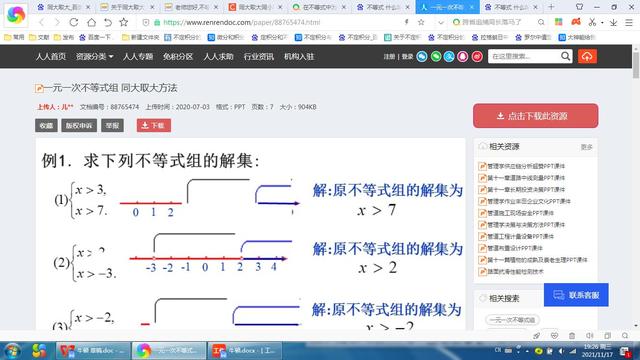The image size is (640, 360).
Task: Click the orange cloud upload icon
Action: coord(587,56)
